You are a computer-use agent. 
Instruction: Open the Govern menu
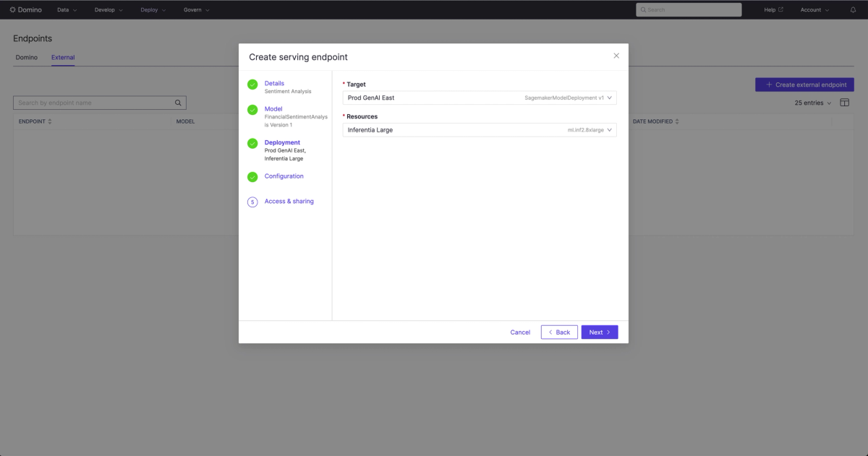(192, 9)
